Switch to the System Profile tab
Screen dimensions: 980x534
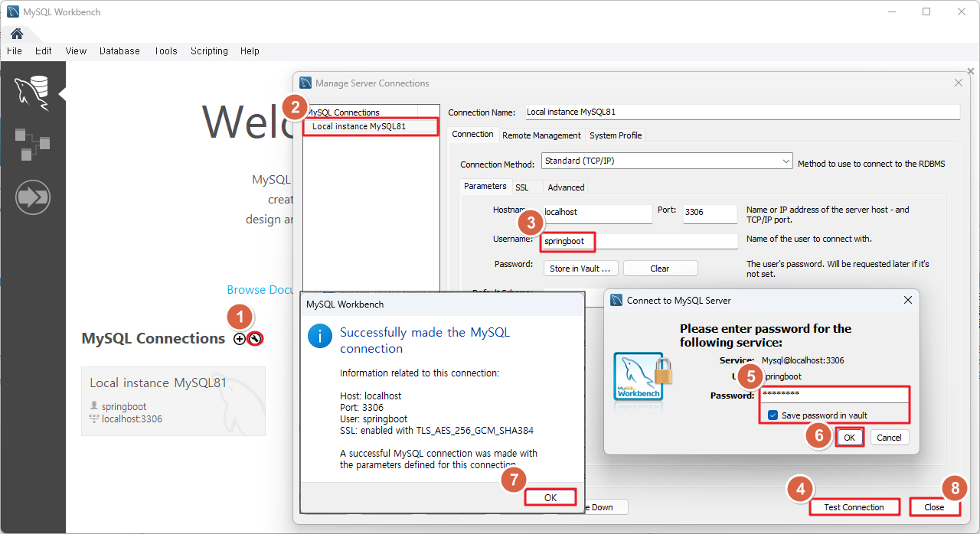(x=616, y=135)
